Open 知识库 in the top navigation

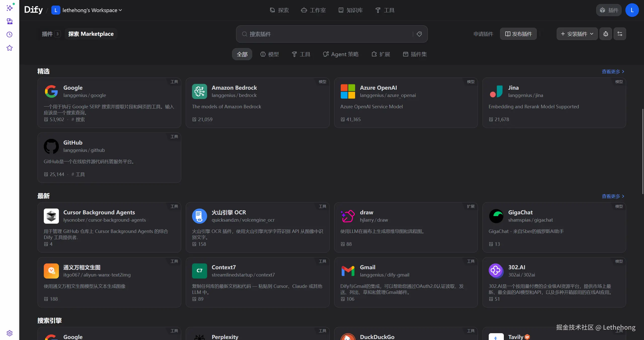tap(351, 10)
